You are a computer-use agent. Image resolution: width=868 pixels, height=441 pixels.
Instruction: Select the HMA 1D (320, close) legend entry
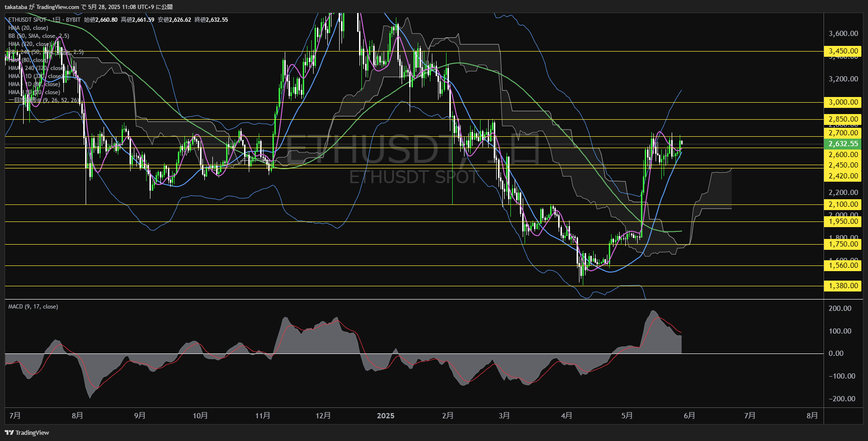[x=35, y=76]
